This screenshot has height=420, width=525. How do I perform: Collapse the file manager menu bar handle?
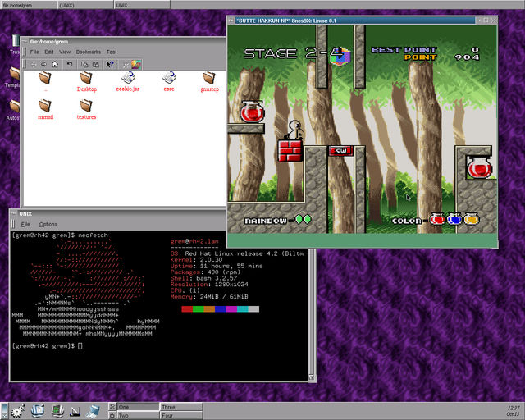[24, 52]
